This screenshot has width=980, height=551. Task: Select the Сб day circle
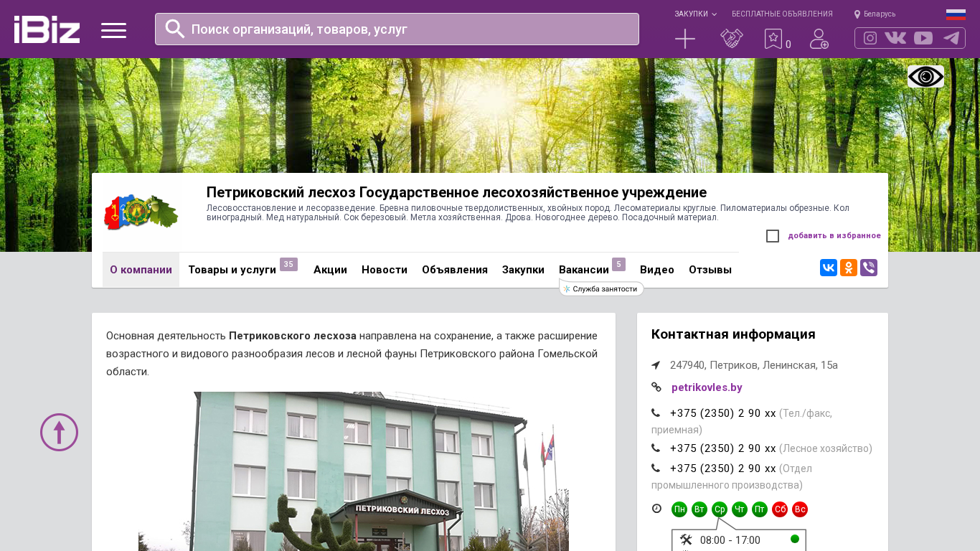click(x=780, y=509)
